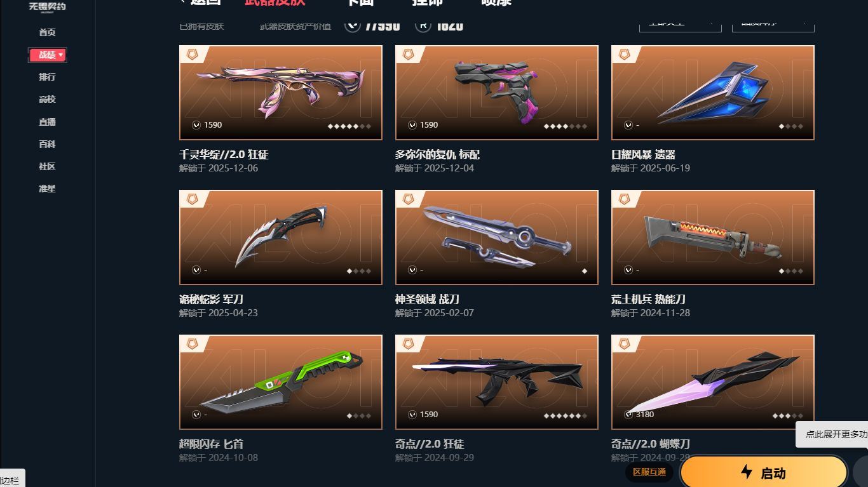Click the VP coin icon beside 77550
The height and width of the screenshot is (487, 868).
click(353, 25)
